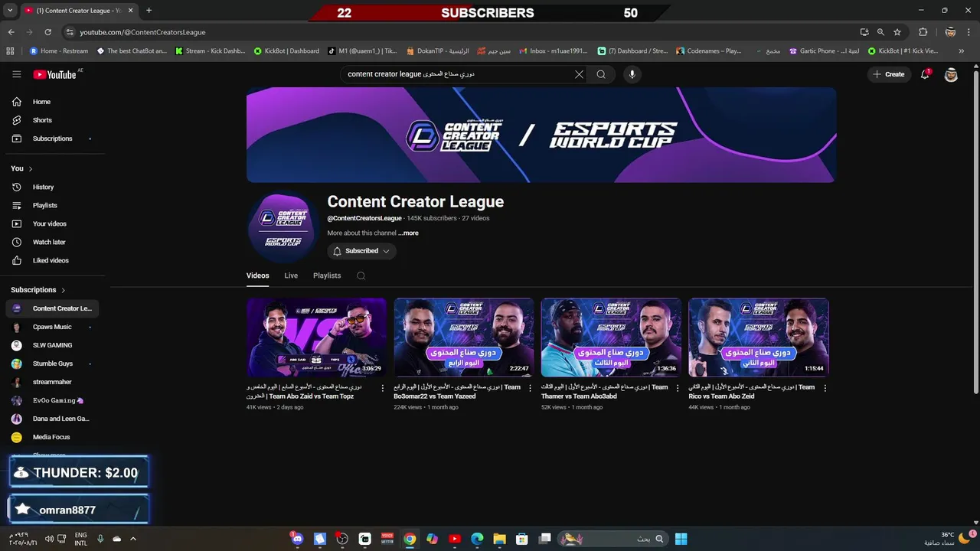Open Subscriptions feed in sidebar
980x551 pixels.
coord(52,139)
